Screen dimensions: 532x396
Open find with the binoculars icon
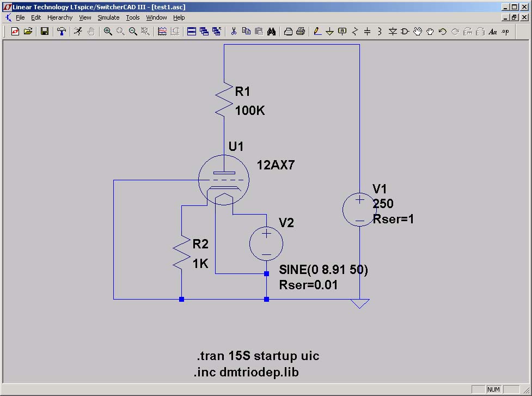click(271, 32)
